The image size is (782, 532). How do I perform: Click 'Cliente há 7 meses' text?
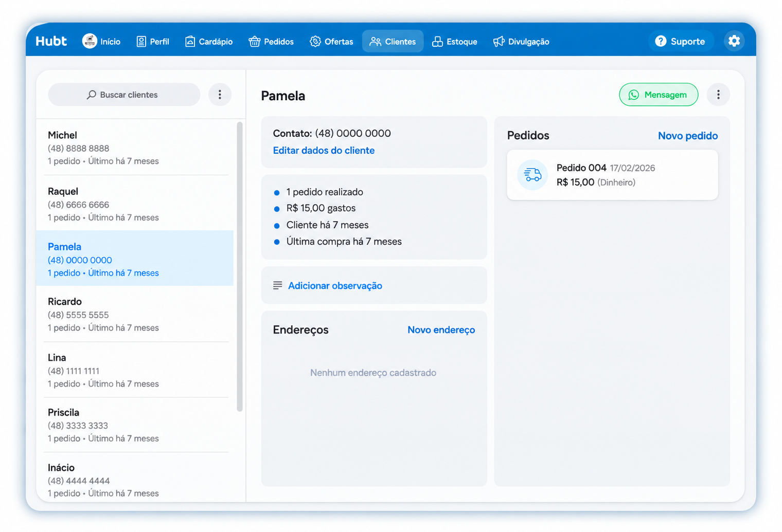point(327,225)
